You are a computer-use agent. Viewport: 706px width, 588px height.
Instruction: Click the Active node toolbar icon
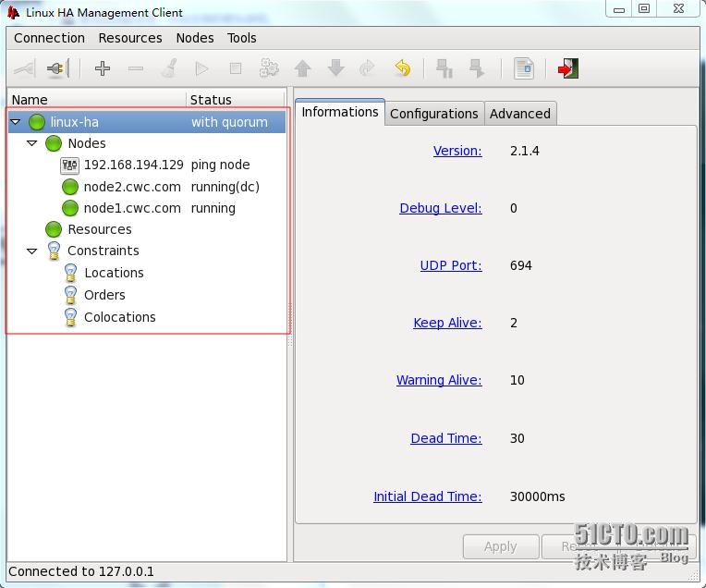[477, 68]
